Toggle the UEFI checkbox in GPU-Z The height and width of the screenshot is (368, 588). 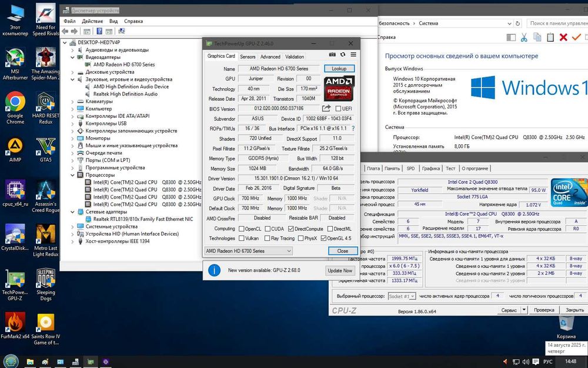338,108
